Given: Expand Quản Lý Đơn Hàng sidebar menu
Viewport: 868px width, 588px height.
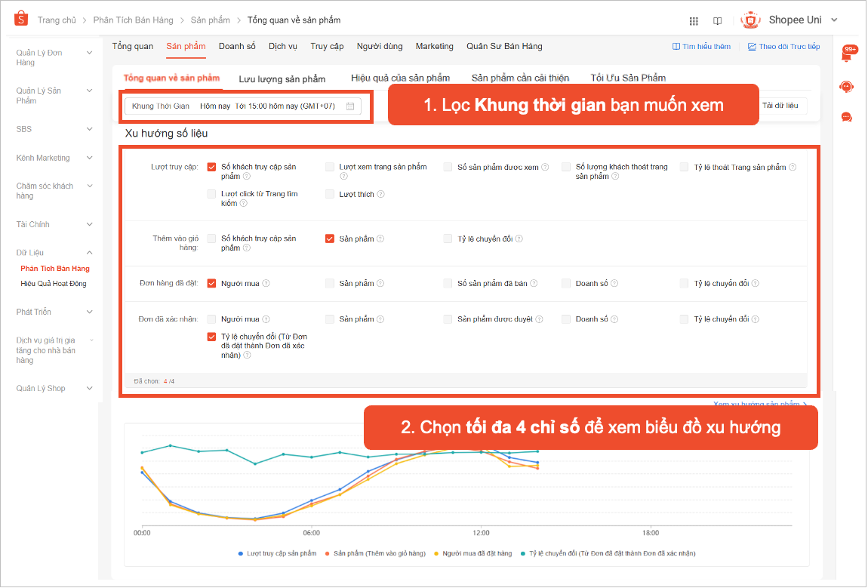Looking at the screenshot, I should tap(89, 53).
